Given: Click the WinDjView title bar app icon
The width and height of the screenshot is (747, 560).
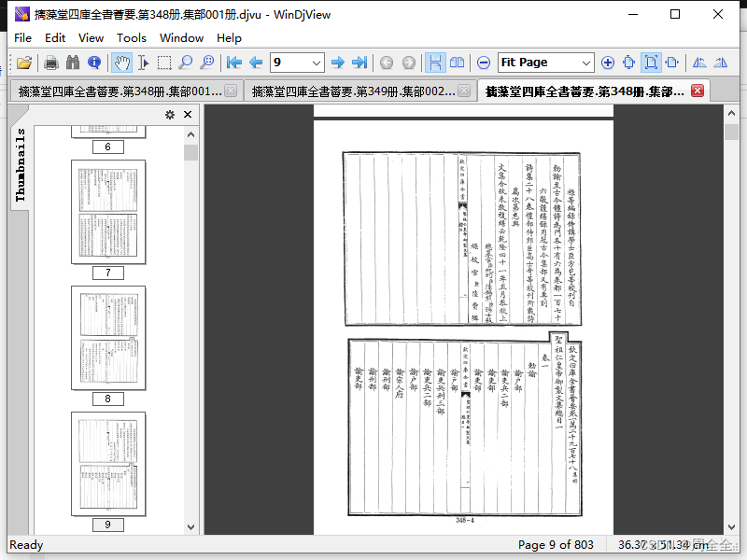Looking at the screenshot, I should 21,14.
